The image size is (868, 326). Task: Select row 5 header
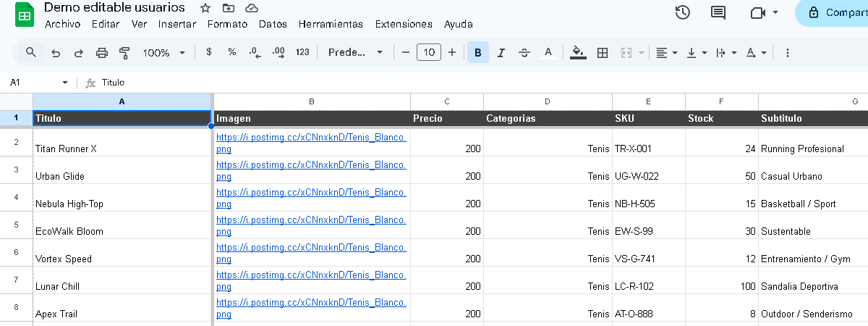(x=16, y=225)
